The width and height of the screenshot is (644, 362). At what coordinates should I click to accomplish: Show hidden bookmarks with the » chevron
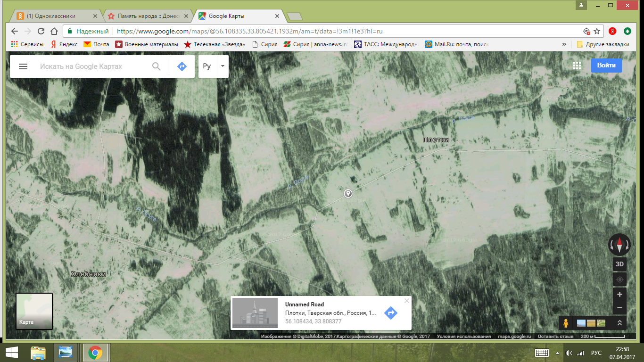tap(564, 44)
